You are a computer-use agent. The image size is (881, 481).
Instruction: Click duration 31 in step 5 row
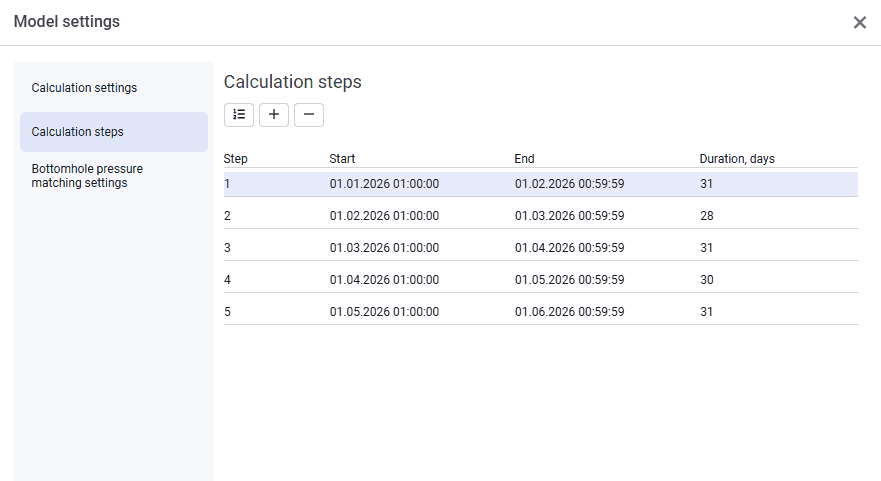[707, 312]
